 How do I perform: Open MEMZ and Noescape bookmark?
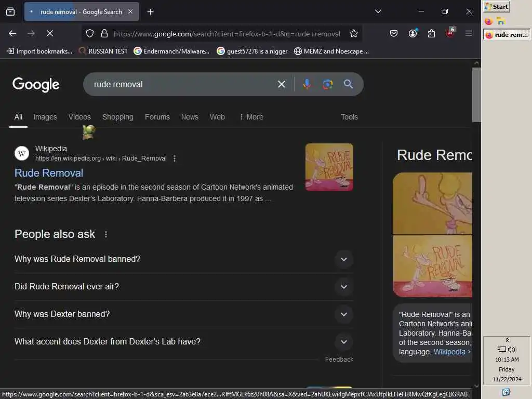click(x=331, y=51)
